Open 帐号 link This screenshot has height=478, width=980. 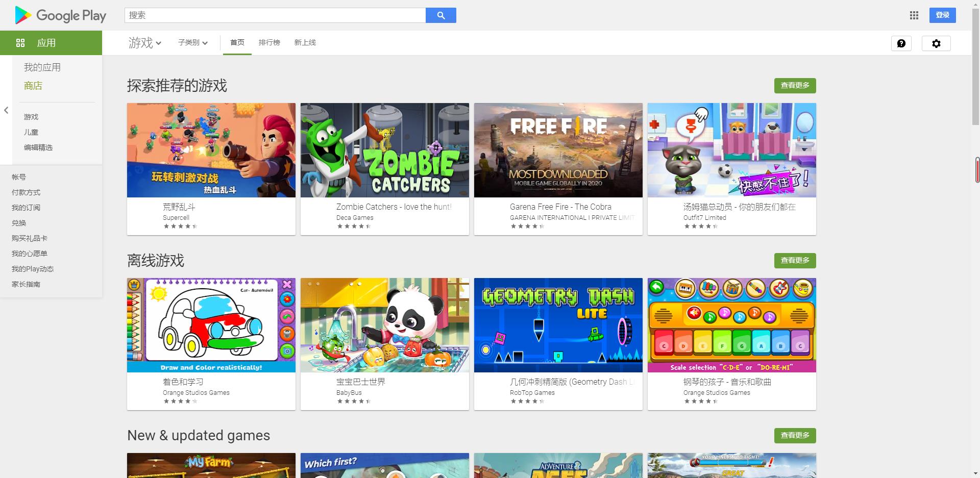click(19, 177)
